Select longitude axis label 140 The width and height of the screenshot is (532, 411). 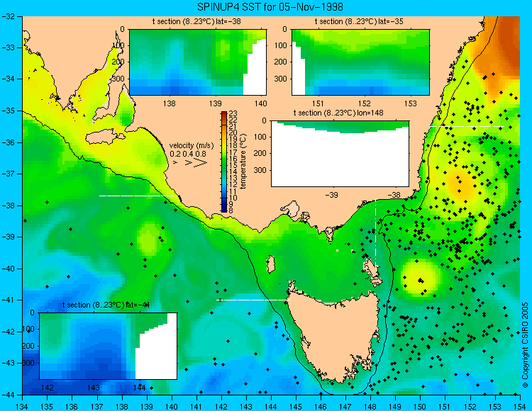coord(172,407)
